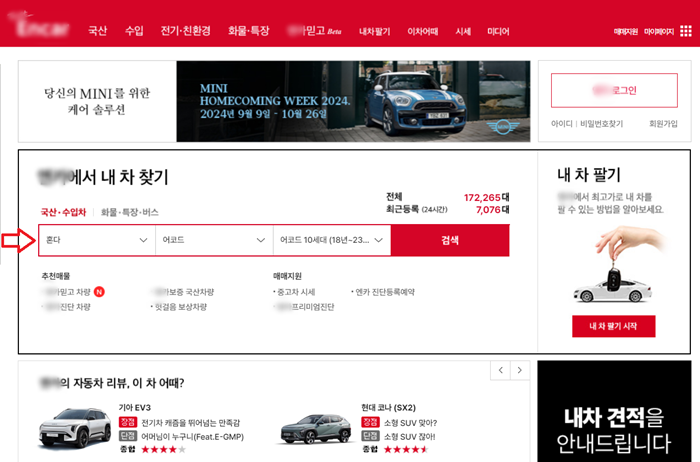Open 믿고 Beta menu item
700x462 pixels.
coord(315,31)
